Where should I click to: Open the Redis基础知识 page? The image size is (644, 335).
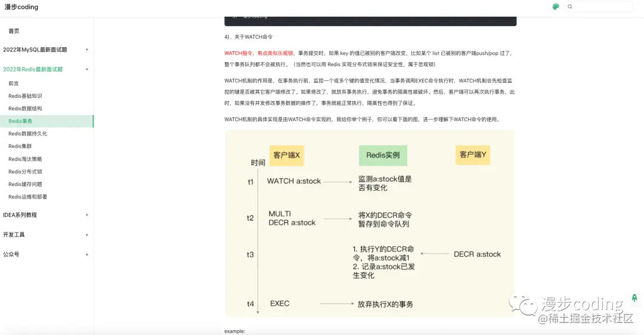(x=25, y=96)
